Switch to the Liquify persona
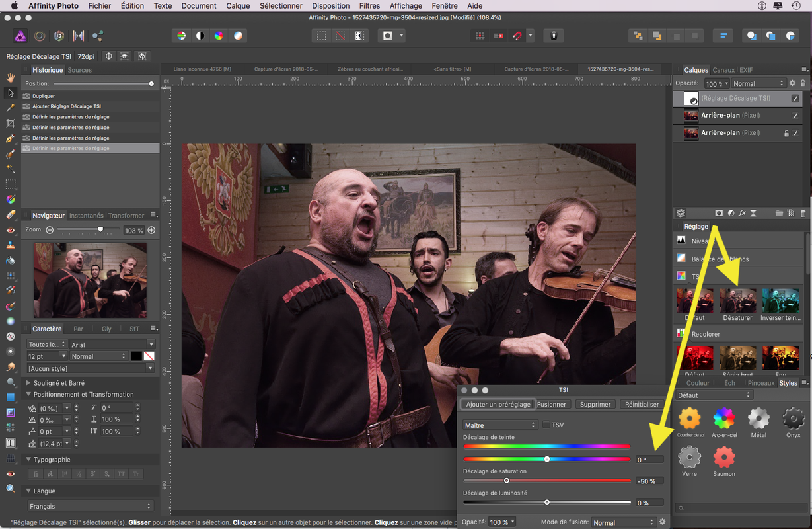The height and width of the screenshot is (529, 812). click(x=40, y=36)
